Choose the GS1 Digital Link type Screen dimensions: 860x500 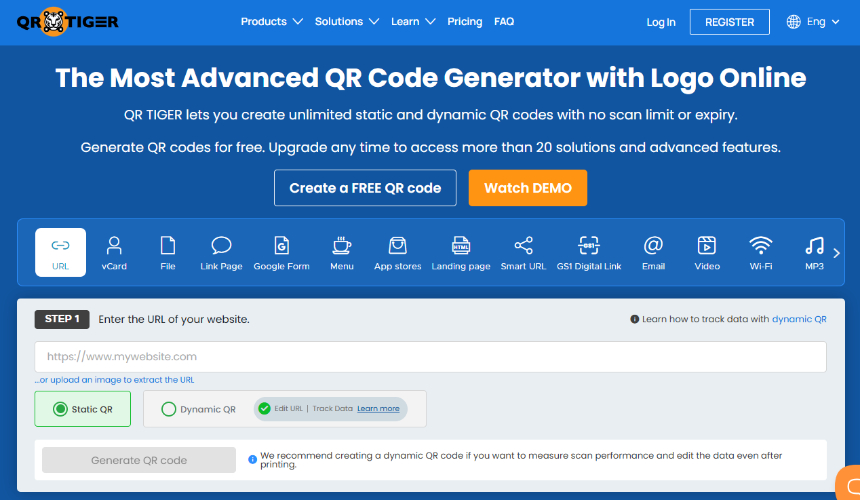click(x=589, y=252)
